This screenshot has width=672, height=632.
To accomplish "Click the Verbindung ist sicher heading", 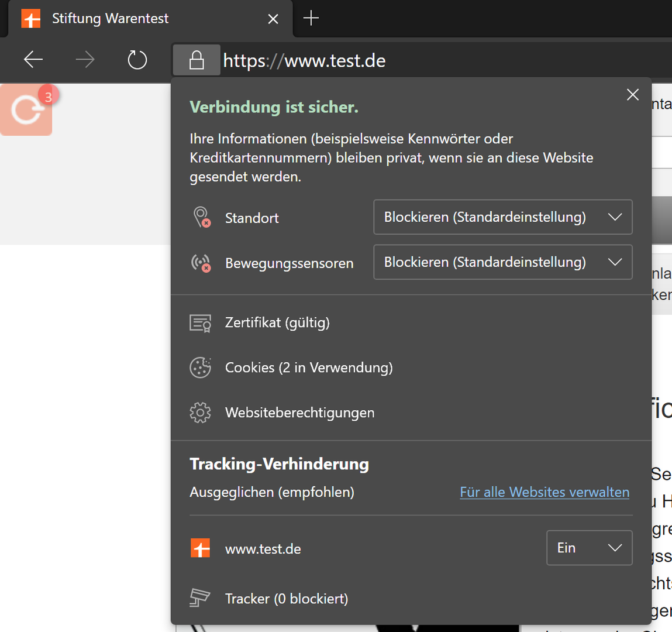I will pyautogui.click(x=274, y=107).
